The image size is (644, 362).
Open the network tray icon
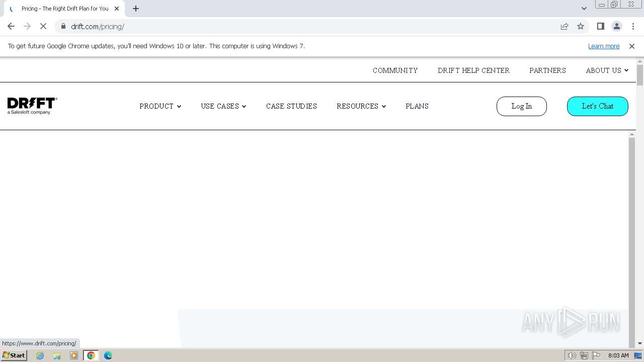click(x=584, y=355)
